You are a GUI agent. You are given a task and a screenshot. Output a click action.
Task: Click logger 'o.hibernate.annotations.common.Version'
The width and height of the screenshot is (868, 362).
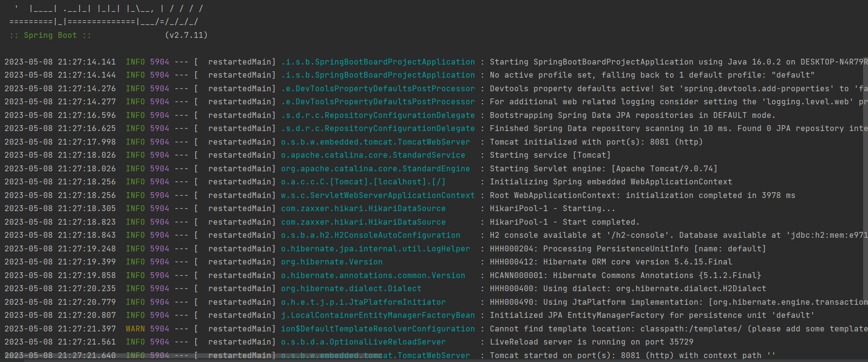pos(373,275)
